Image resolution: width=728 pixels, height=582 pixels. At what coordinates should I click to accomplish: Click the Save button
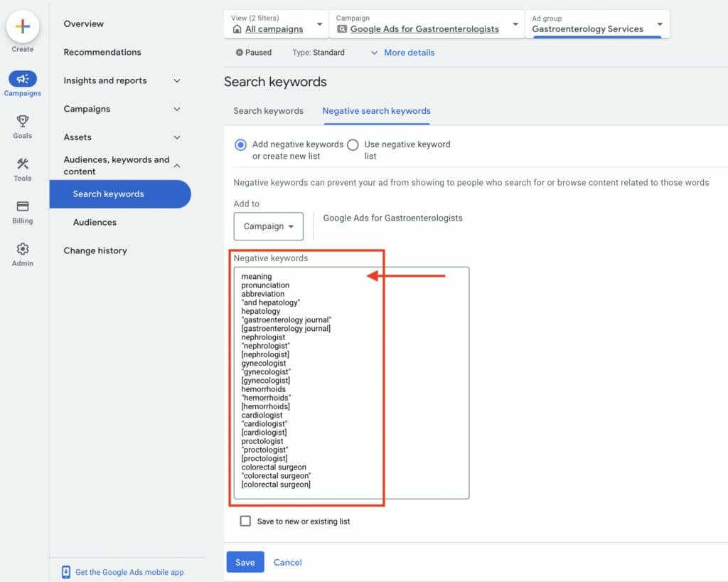[245, 562]
